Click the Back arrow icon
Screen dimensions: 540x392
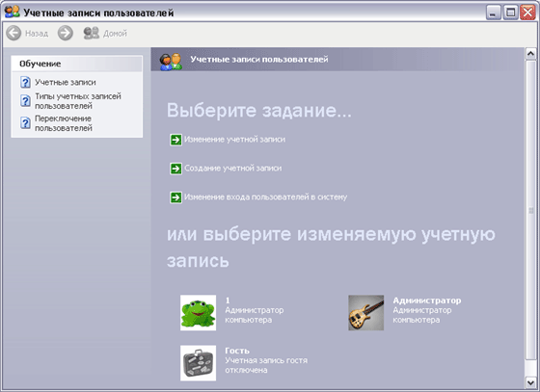[13, 34]
